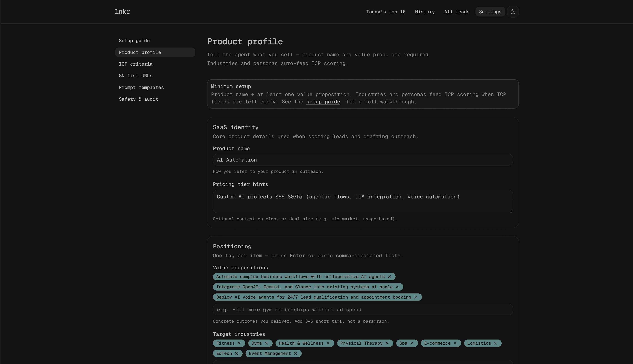Open Prompt templates section
Image resolution: width=633 pixels, height=364 pixels.
(x=155, y=88)
